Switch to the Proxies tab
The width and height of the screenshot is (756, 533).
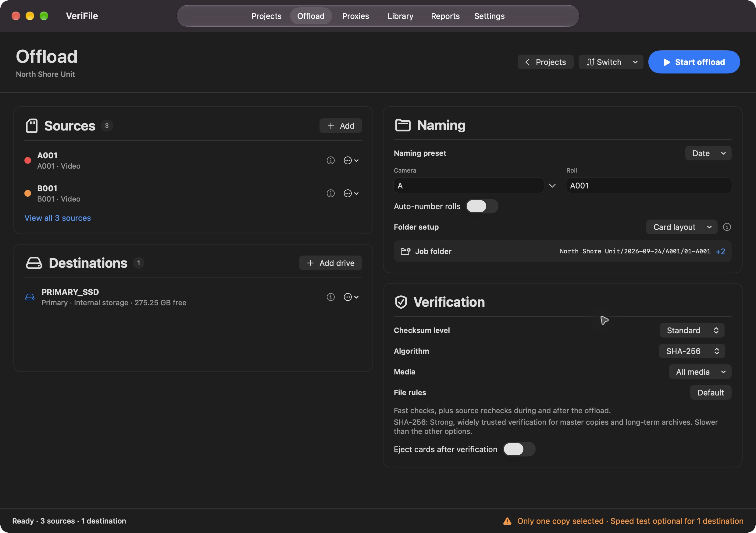[x=356, y=16]
